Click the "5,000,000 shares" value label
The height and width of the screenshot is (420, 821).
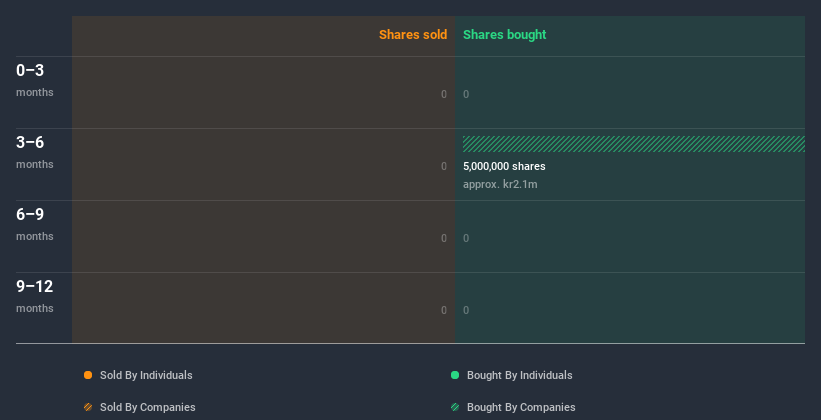point(504,166)
